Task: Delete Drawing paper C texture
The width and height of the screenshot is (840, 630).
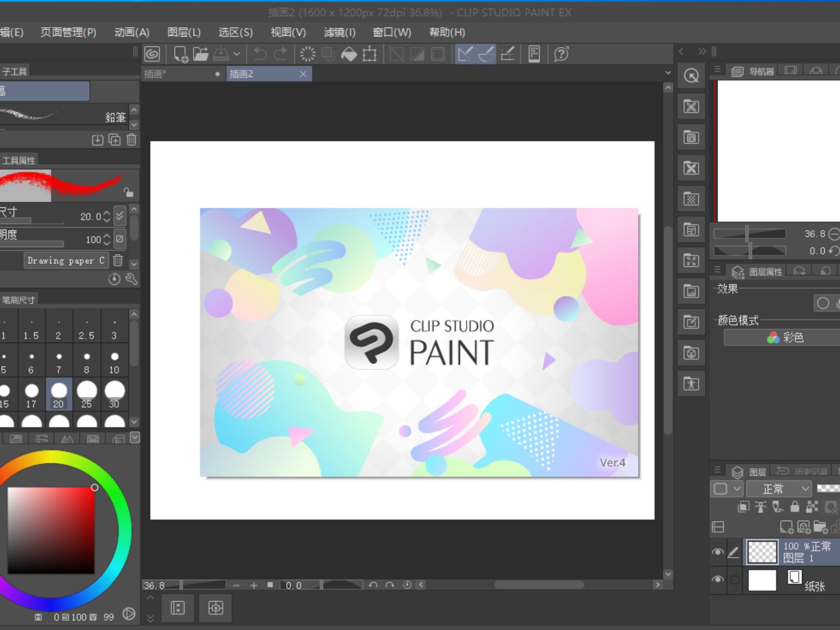Action: (118, 261)
